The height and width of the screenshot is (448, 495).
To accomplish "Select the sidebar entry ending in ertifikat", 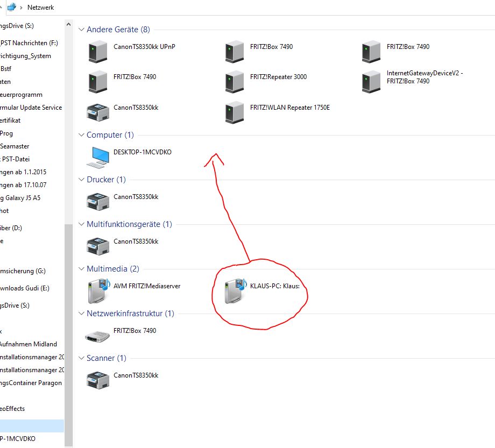I will (x=10, y=120).
